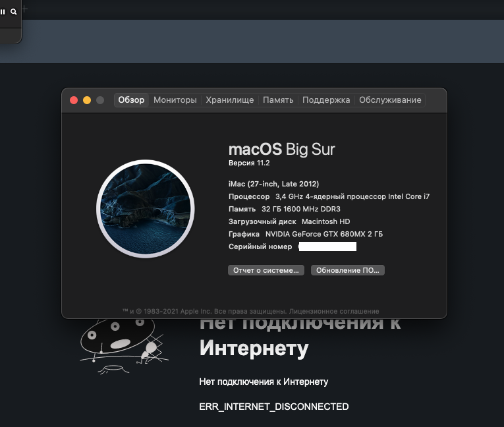Click the pause icon in the small panel
504x427 pixels.
point(3,12)
